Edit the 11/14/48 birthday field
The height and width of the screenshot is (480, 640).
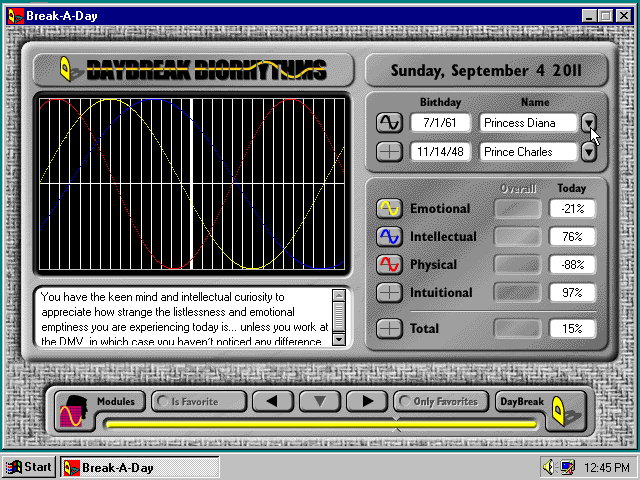pos(440,152)
